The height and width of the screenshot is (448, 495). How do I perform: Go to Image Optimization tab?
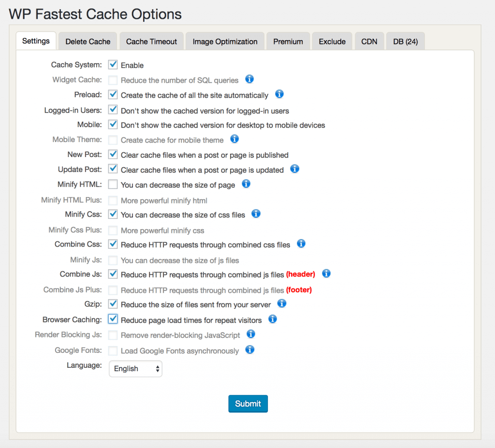[x=225, y=42]
